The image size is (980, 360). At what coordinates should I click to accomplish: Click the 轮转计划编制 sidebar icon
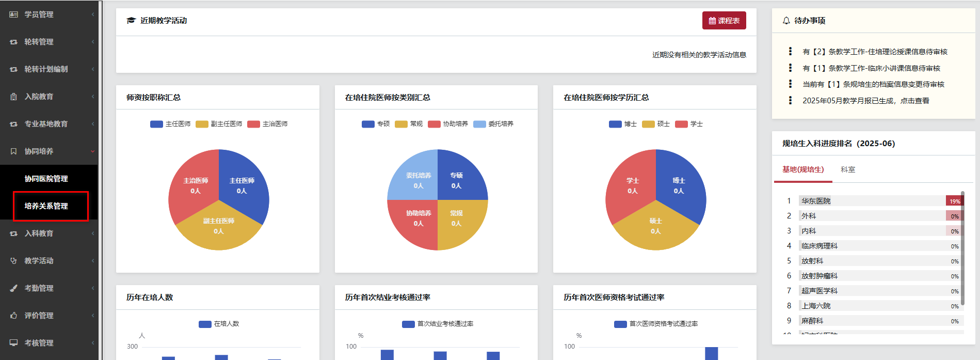(13, 69)
